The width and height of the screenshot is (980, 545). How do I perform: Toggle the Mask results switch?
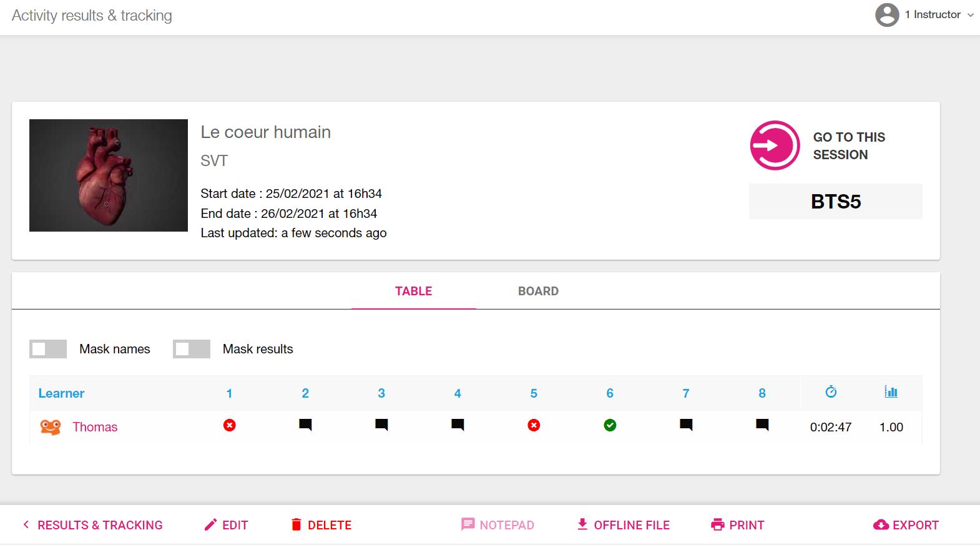click(192, 349)
